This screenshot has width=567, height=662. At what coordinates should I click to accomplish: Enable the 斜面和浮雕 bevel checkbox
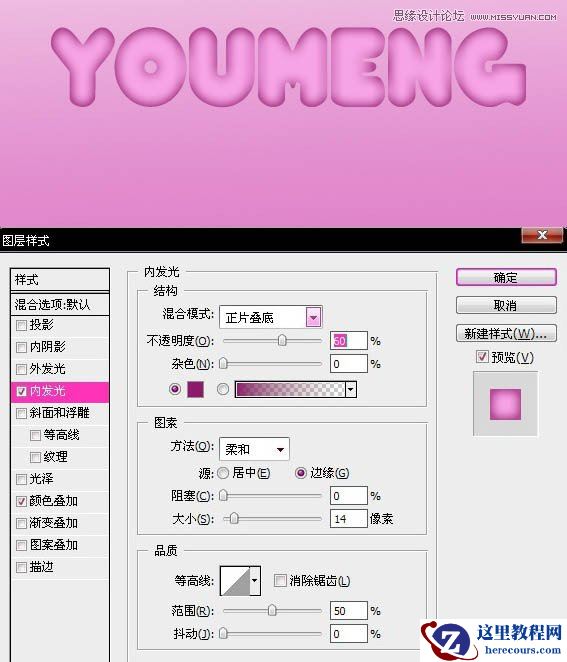[x=21, y=413]
